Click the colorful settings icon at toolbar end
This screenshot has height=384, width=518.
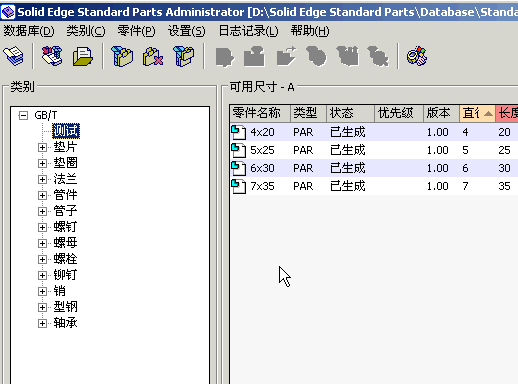tap(417, 56)
